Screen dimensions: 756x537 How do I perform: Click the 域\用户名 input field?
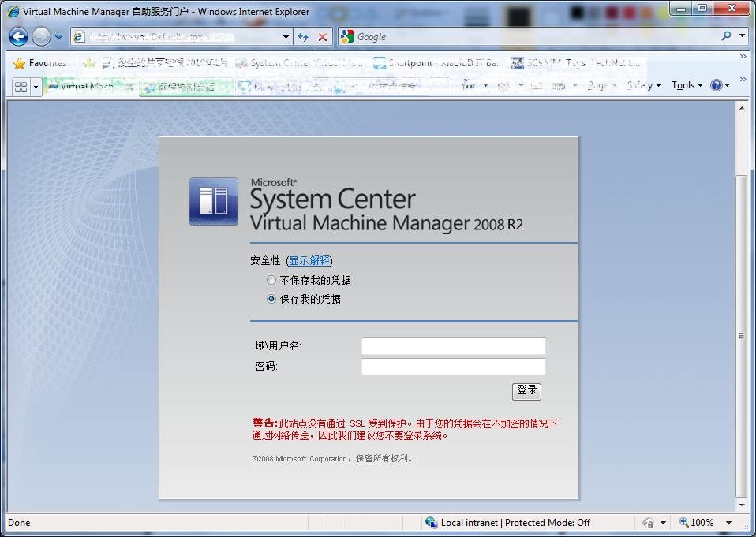[454, 346]
